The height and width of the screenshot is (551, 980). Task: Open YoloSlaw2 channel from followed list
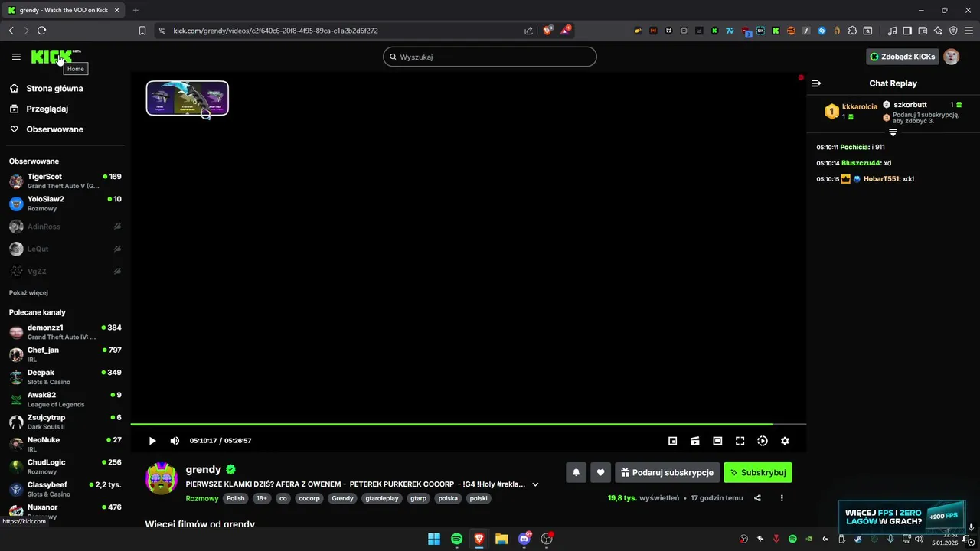point(64,204)
